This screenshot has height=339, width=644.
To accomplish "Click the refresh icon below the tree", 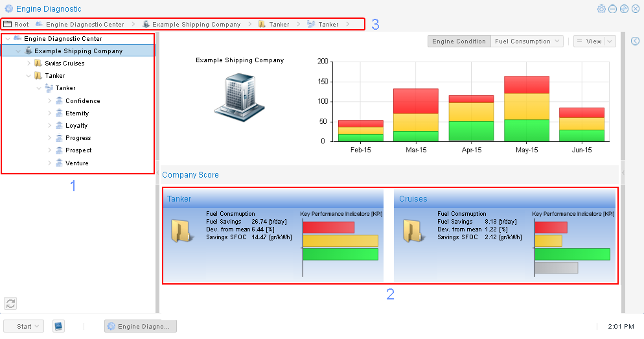I will point(10,303).
